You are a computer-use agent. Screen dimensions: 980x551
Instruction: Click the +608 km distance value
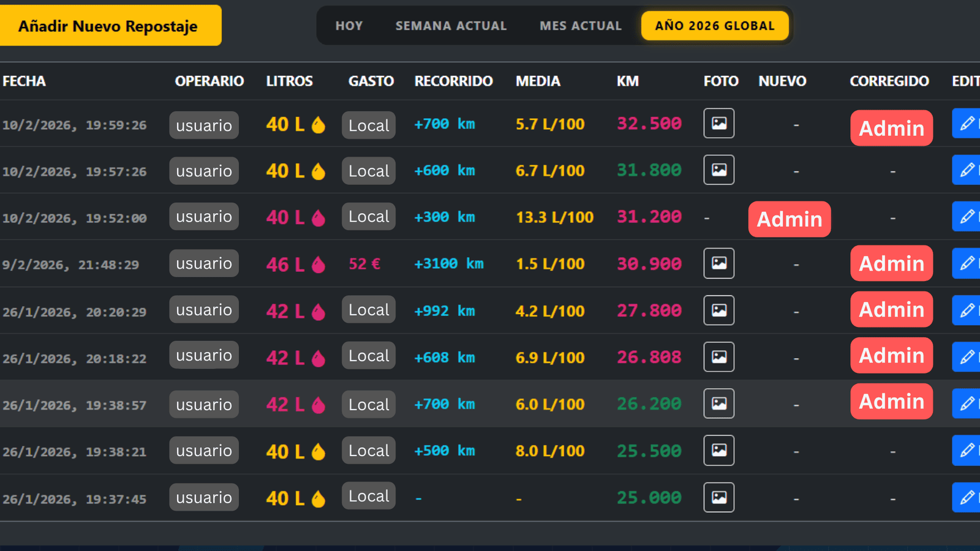[445, 357]
